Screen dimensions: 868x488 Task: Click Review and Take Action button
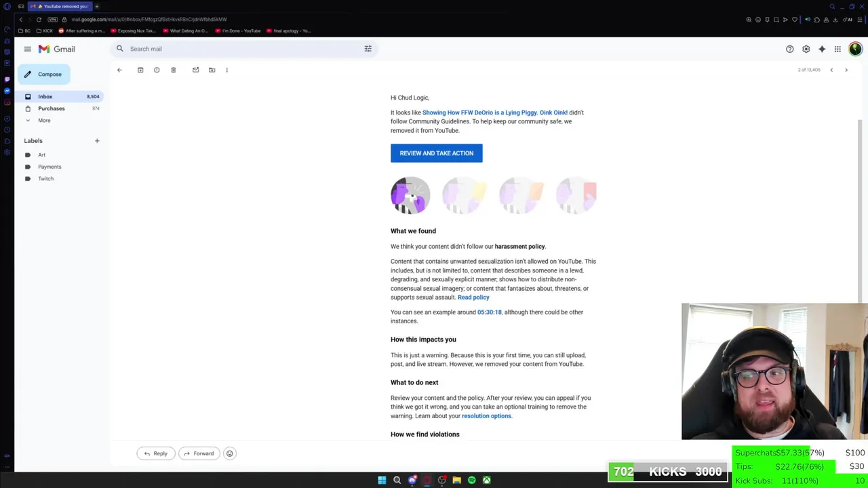[436, 153]
